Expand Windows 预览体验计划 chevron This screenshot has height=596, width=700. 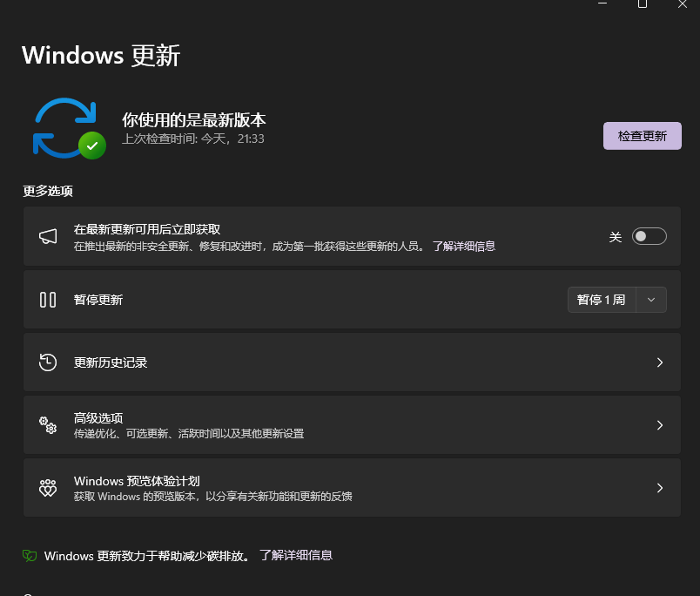(x=660, y=488)
